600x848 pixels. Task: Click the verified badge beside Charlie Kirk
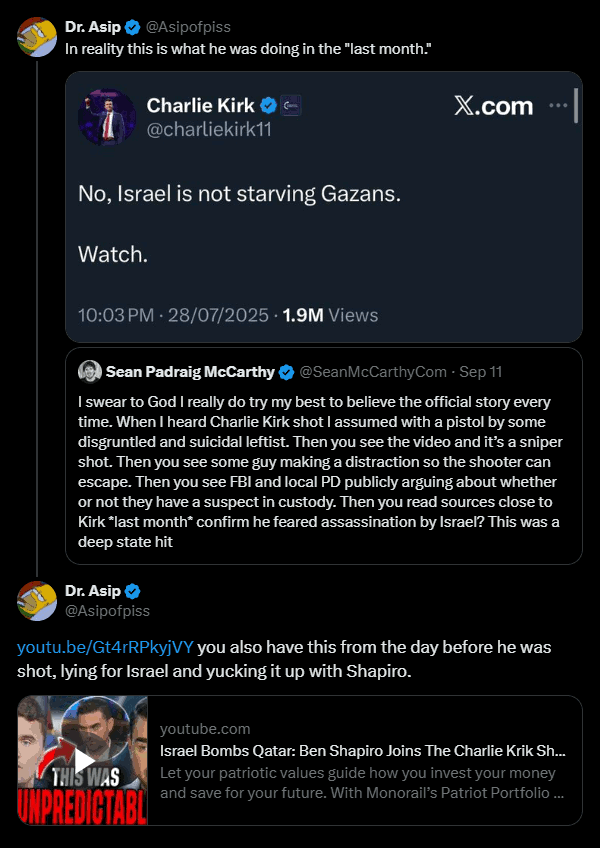tap(269, 105)
